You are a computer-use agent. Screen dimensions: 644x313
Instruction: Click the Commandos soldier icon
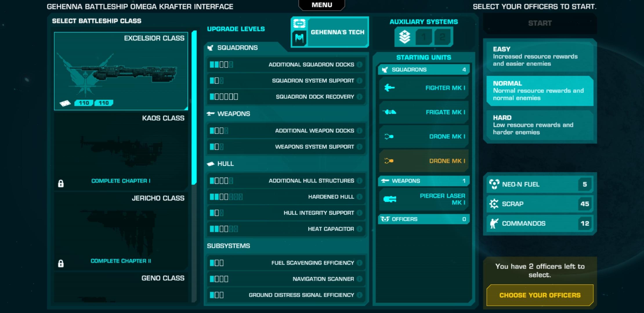point(494,223)
